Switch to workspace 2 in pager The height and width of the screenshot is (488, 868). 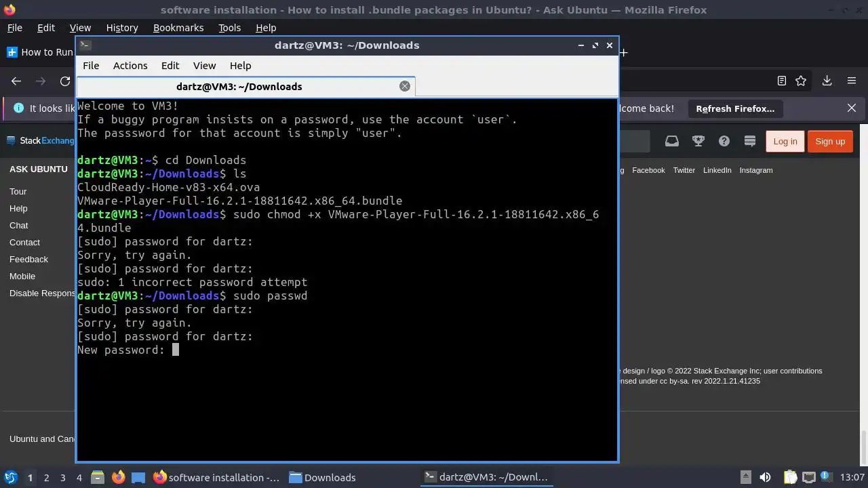pyautogui.click(x=46, y=478)
